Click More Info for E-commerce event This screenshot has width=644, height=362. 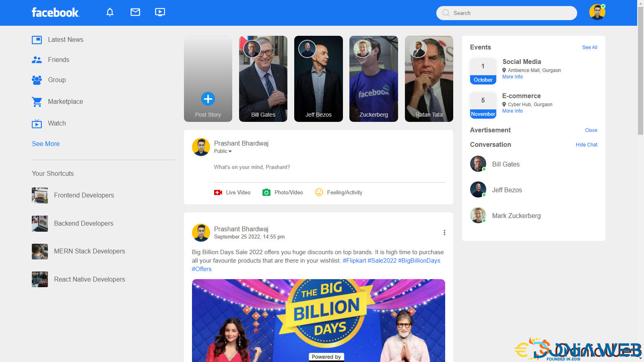[512, 111]
